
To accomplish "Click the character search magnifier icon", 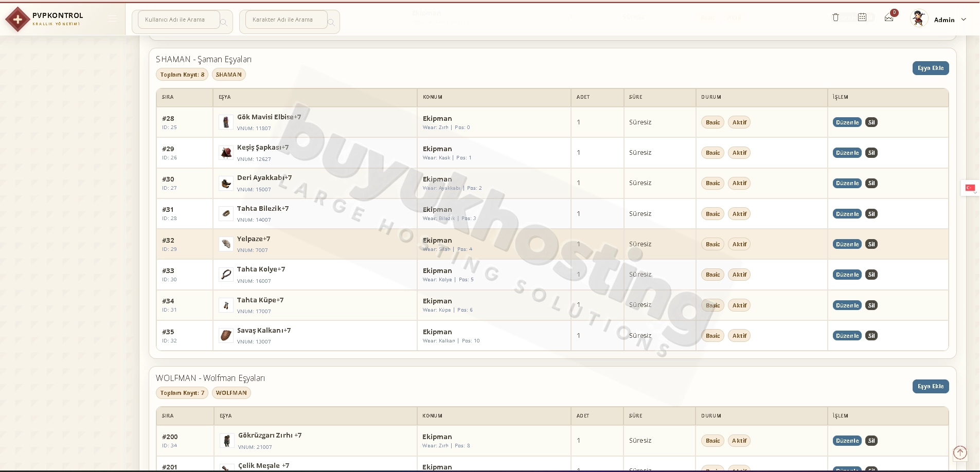I will 331,22.
